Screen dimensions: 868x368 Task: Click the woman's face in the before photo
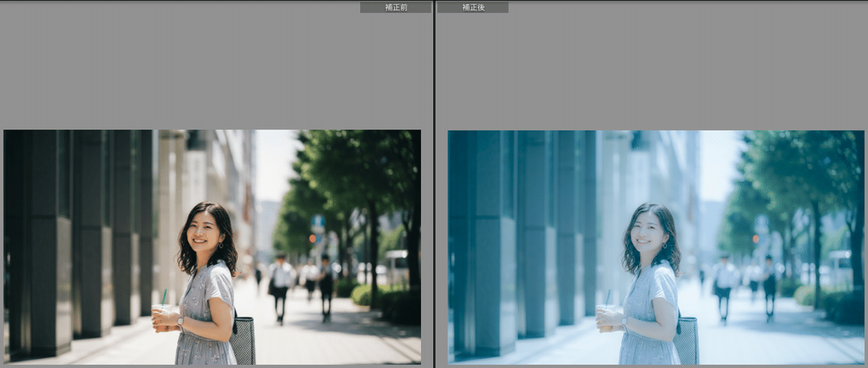point(205,233)
